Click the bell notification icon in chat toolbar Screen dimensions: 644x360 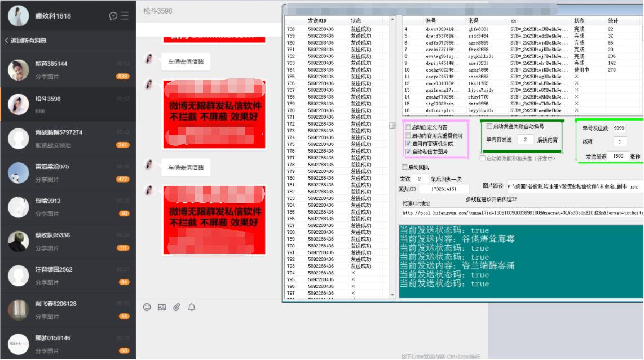tap(192, 307)
